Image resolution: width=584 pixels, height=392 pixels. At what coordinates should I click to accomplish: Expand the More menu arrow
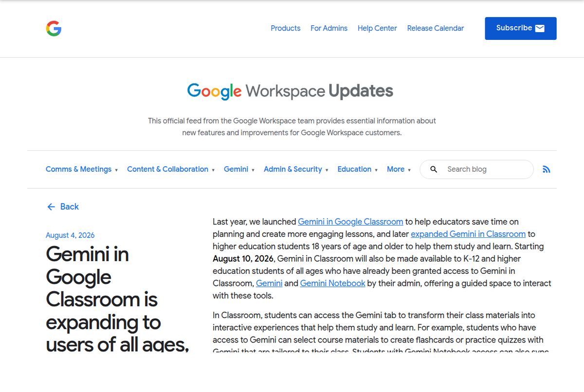pyautogui.click(x=409, y=170)
